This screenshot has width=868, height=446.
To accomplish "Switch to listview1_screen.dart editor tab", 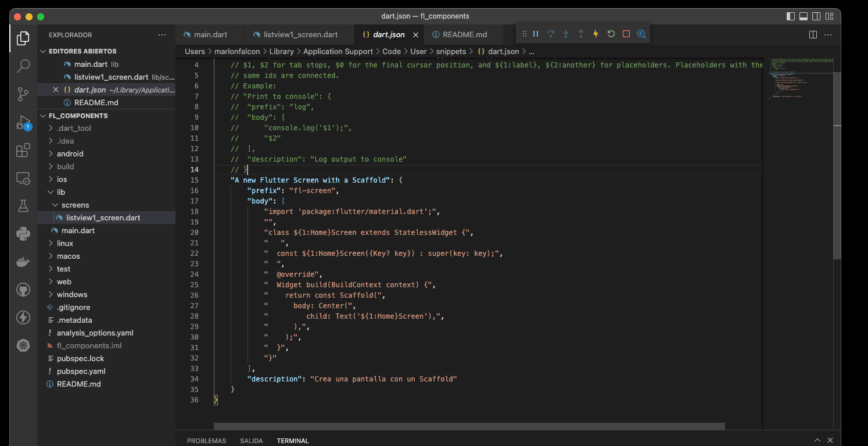I will pos(300,35).
